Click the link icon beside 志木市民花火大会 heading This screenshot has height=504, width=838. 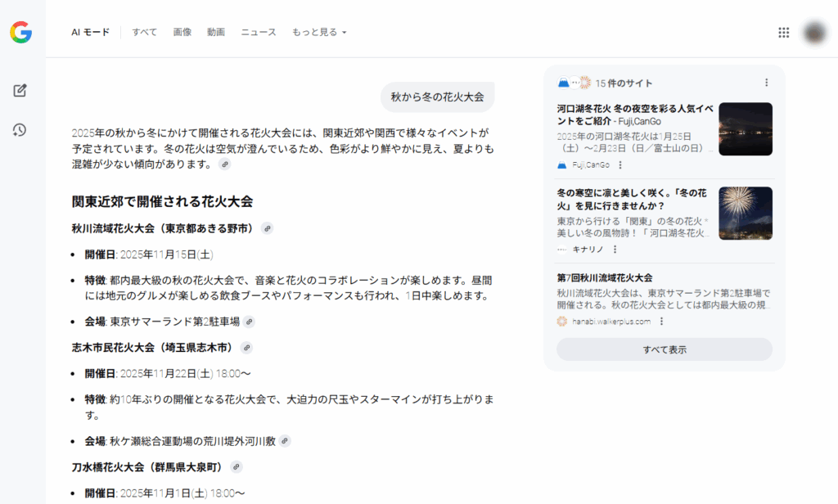click(x=246, y=348)
